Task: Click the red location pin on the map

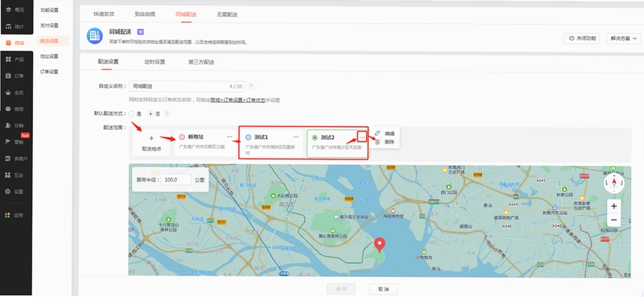Action: 380,245
